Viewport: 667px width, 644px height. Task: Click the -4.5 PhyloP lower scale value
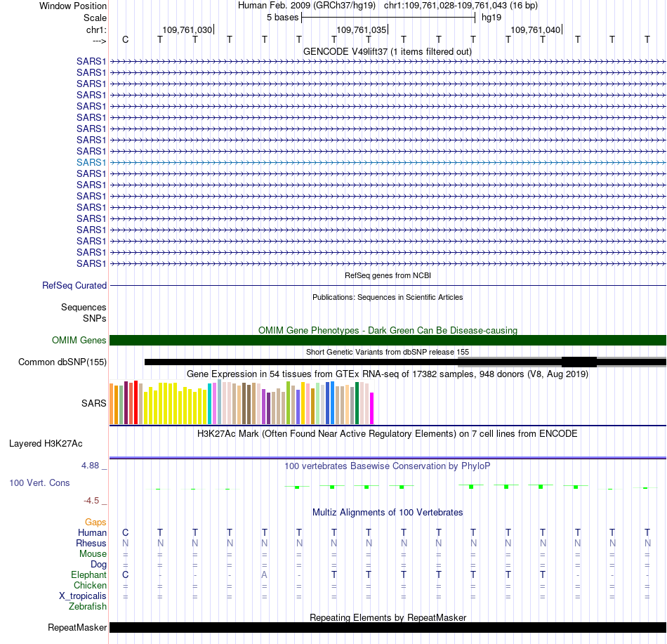click(x=91, y=501)
